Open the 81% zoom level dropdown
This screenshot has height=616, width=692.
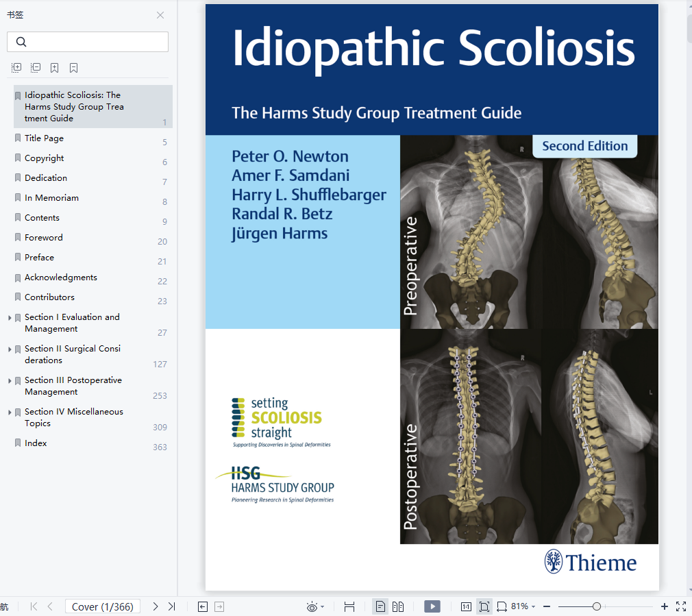tap(523, 606)
